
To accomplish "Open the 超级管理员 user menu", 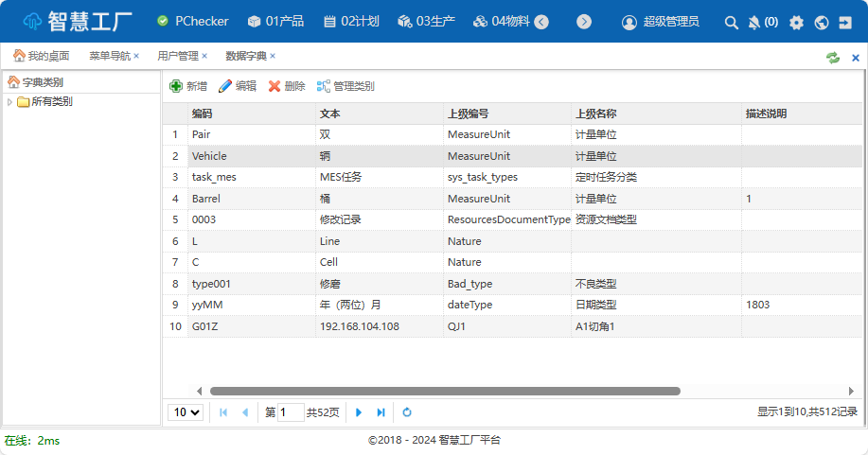I will pos(661,22).
